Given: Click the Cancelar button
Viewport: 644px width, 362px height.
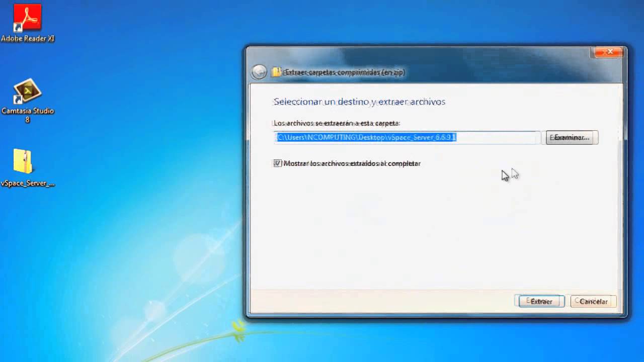Looking at the screenshot, I should pyautogui.click(x=593, y=301).
